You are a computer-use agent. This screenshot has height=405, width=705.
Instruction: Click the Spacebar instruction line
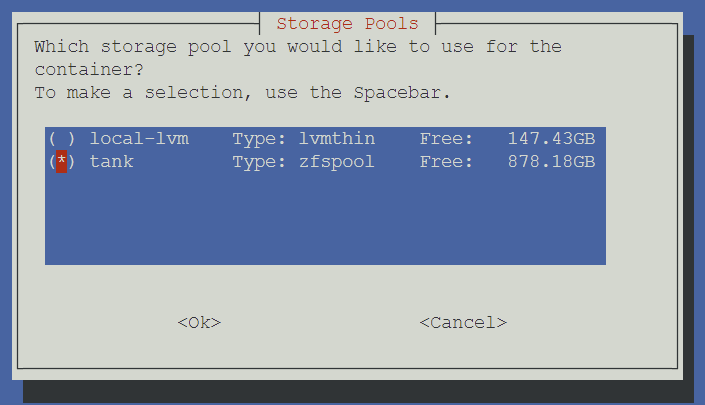[x=242, y=93]
